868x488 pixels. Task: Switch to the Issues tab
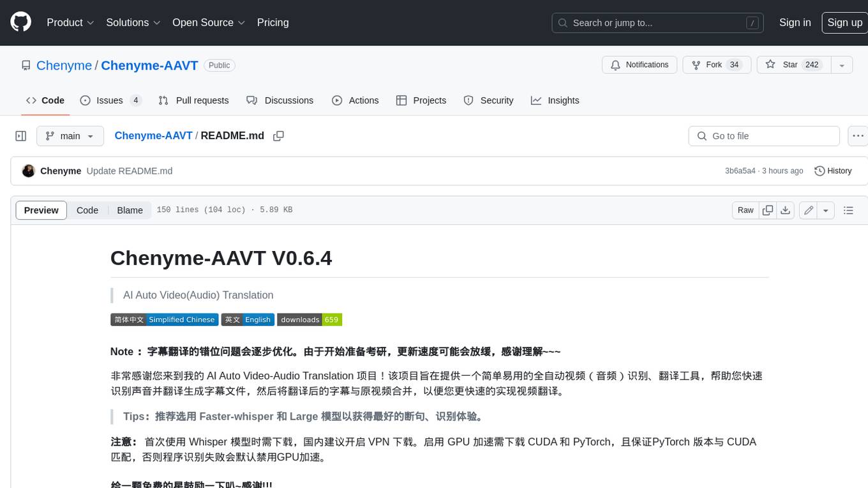(x=111, y=100)
